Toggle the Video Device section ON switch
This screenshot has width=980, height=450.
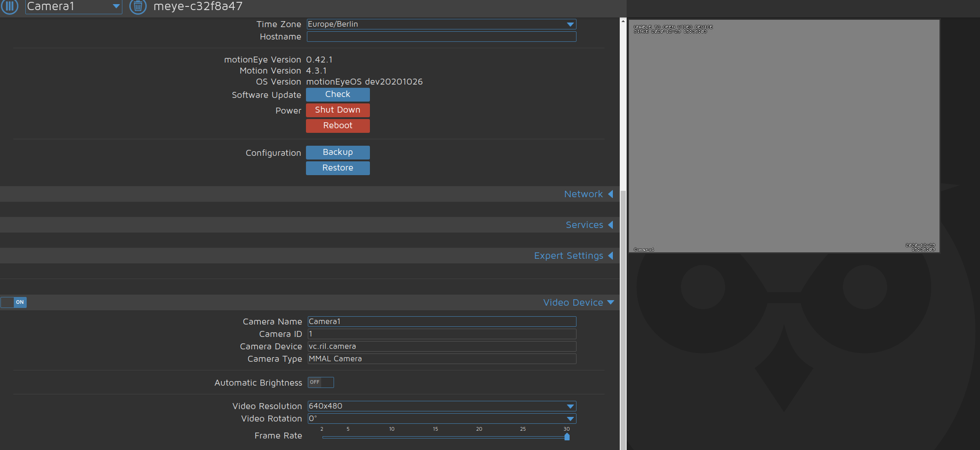(14, 302)
